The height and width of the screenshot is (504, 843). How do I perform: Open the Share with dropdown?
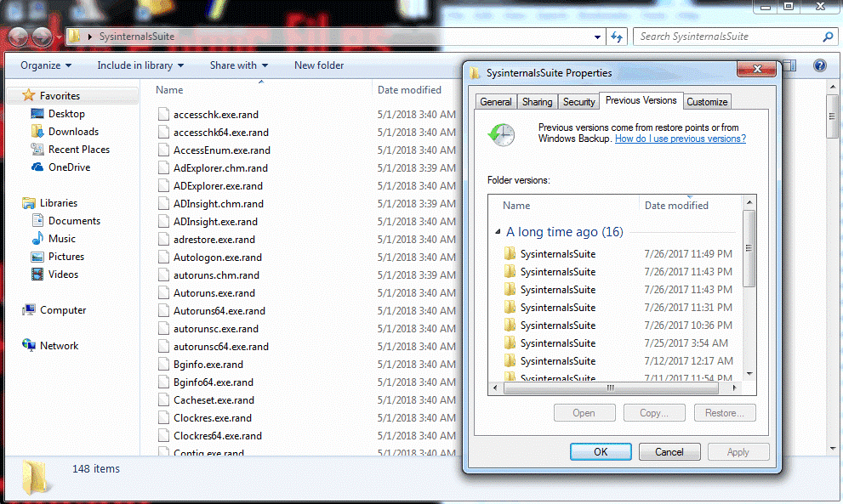pyautogui.click(x=238, y=65)
